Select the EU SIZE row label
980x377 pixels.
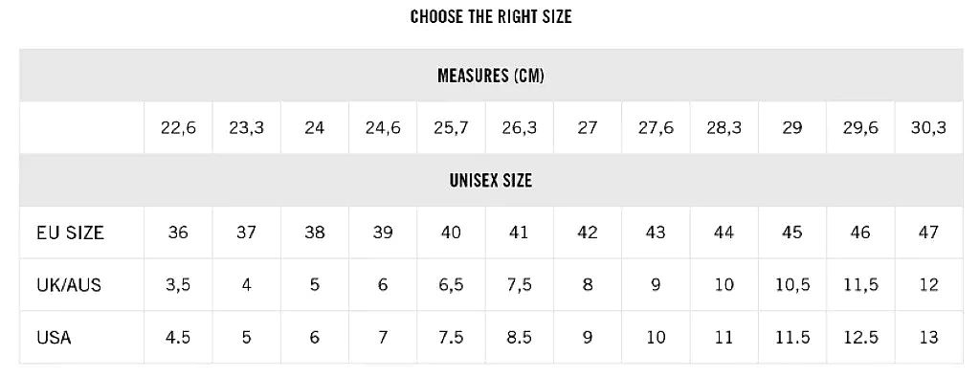[x=70, y=233]
